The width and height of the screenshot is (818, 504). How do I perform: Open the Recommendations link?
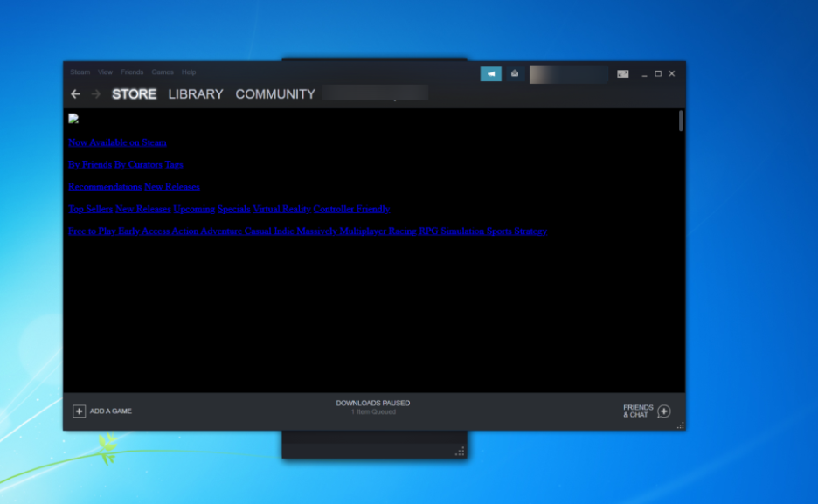[x=105, y=187]
